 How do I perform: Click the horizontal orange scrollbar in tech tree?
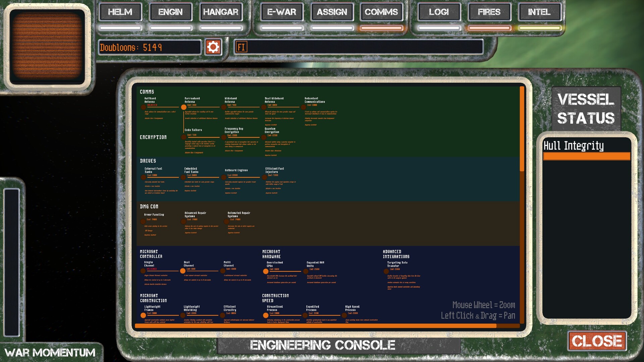315,326
